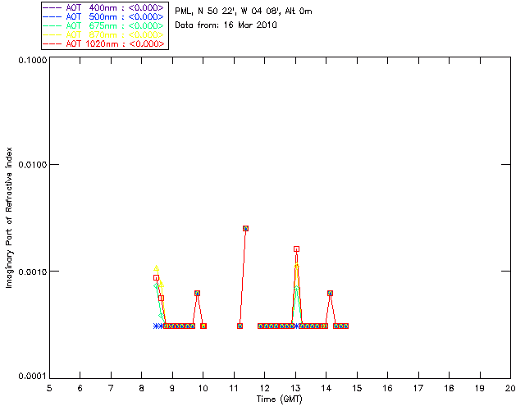
Task: Click the 0.0100 y-axis tick label
Action: point(32,164)
